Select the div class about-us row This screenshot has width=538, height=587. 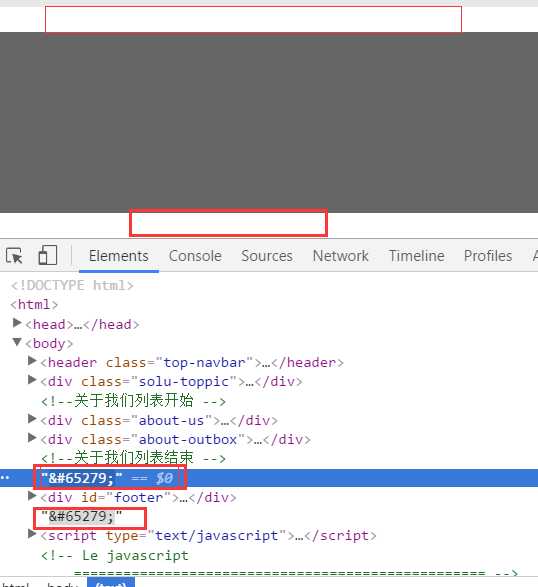point(159,420)
